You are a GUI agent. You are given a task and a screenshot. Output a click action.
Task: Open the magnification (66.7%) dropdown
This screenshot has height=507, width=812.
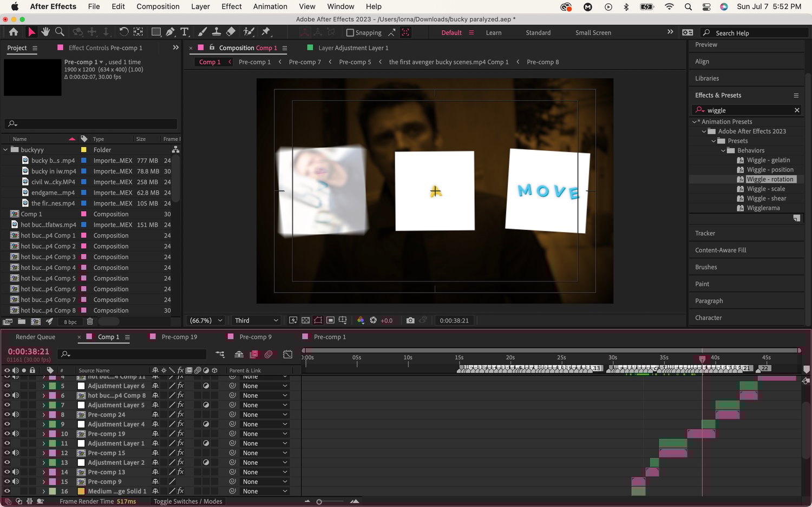(206, 320)
